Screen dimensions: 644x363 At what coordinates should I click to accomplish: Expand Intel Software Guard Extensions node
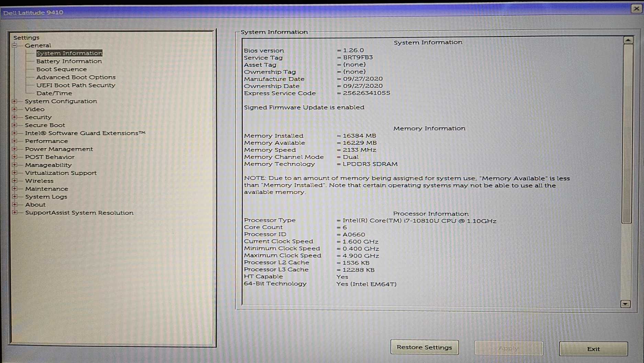click(x=15, y=133)
